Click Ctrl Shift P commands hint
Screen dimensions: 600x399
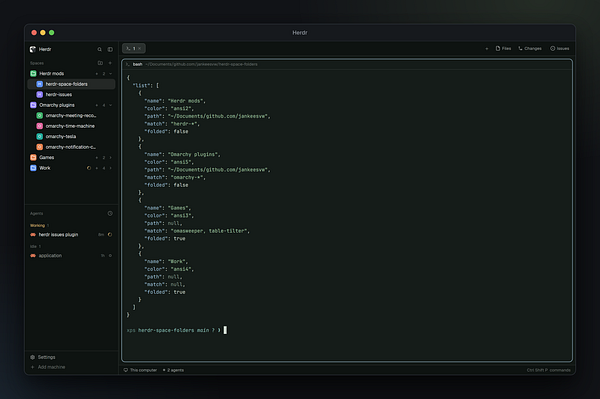[548, 370]
